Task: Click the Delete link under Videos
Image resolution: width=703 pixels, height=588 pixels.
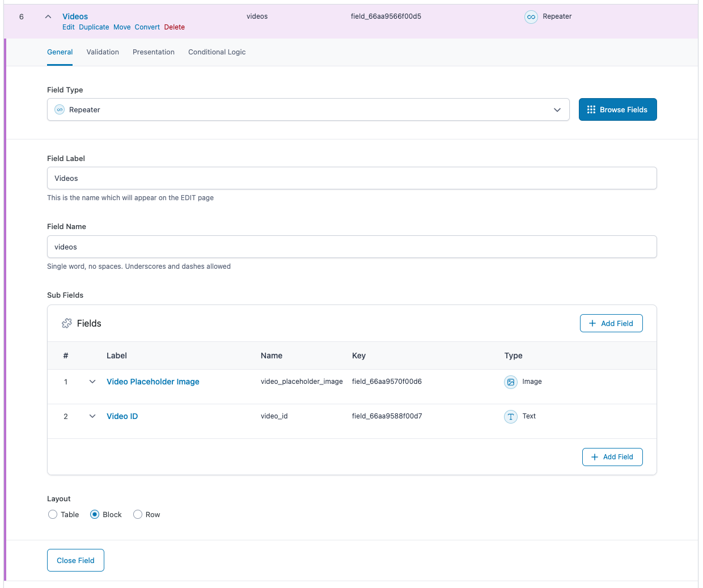Action: [x=174, y=27]
